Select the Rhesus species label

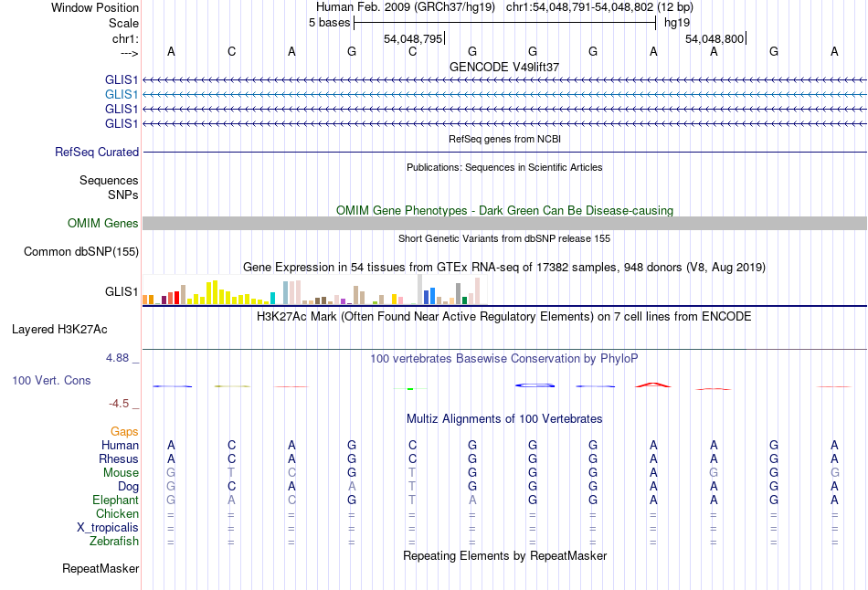coord(119,458)
